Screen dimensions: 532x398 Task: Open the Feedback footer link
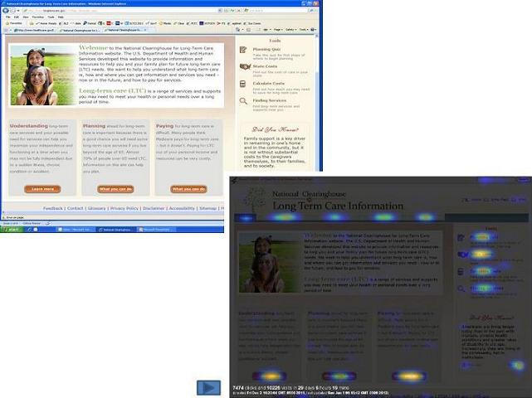(53, 208)
